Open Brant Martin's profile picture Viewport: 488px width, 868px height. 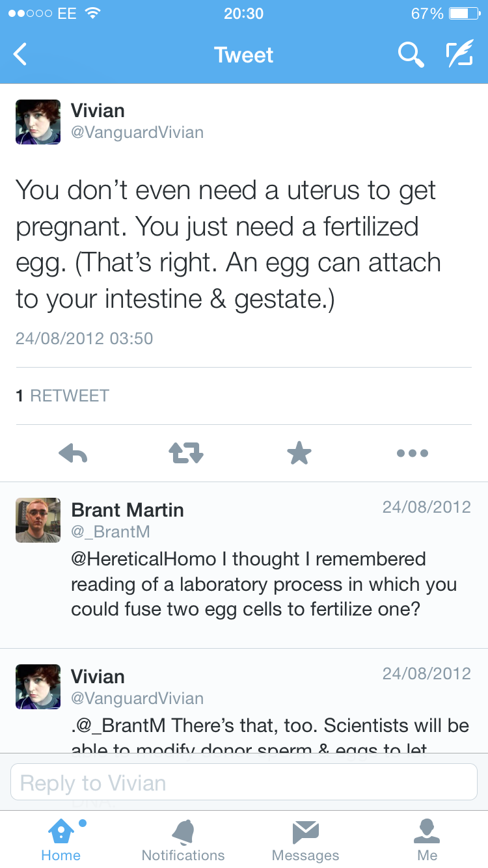tap(38, 521)
